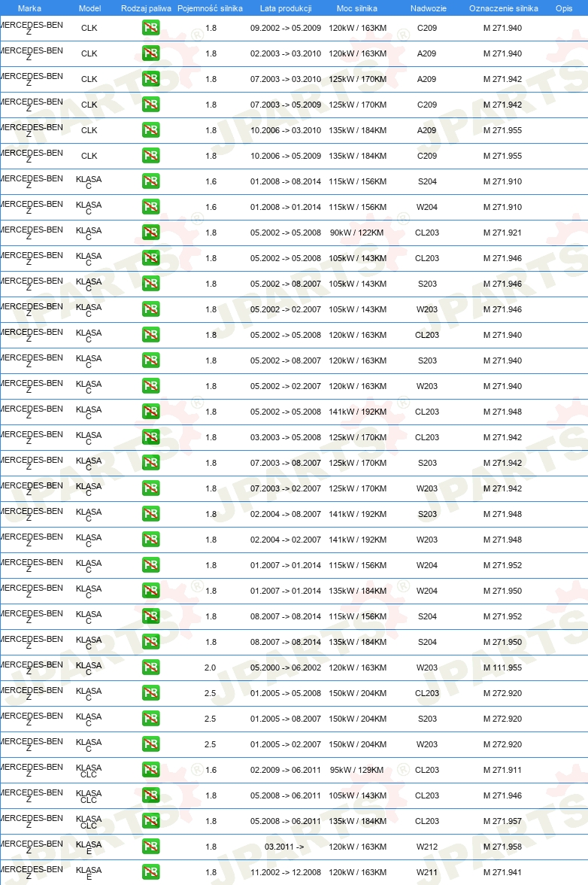Select the petrol icon for A209 M 271.942

pos(150,79)
